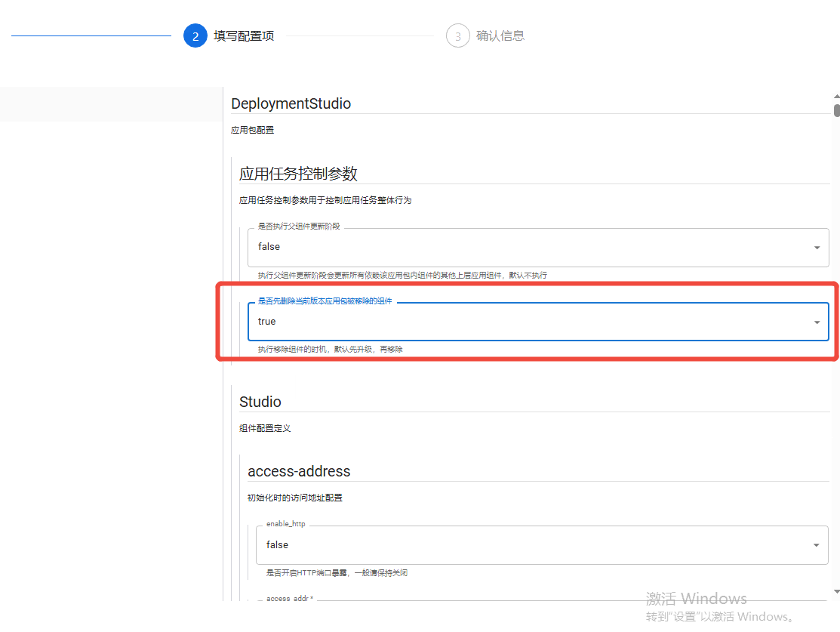Select the gray highlighted left sidebar item
This screenshot has height=632, width=840.
tap(111, 104)
